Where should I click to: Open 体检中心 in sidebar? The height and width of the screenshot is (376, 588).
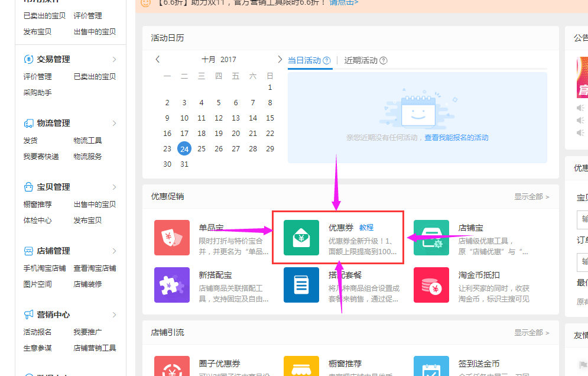(x=37, y=221)
